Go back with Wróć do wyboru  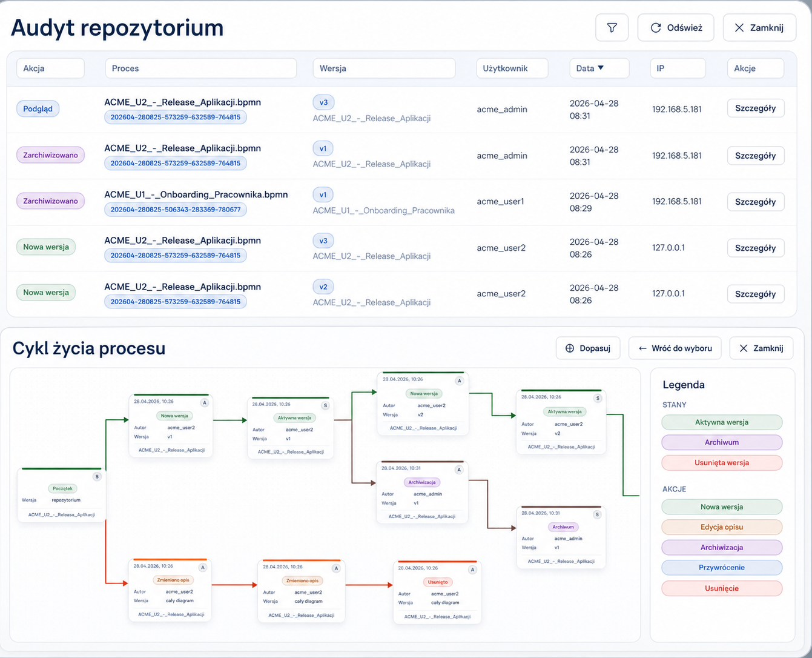tap(675, 348)
